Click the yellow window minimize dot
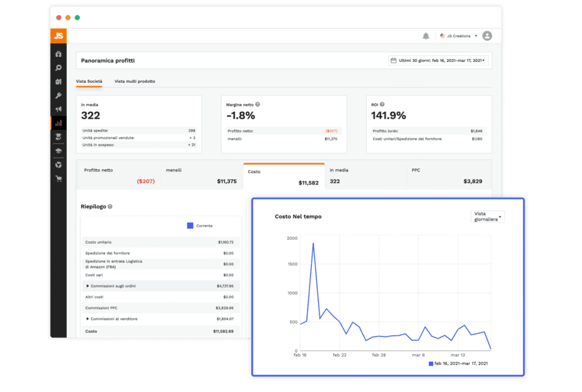The image size is (582, 392). coord(68,17)
